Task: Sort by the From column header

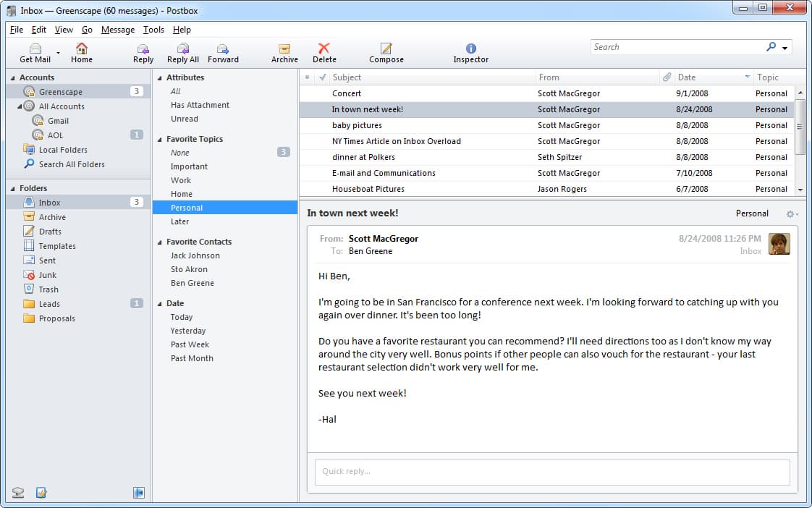Action: tap(597, 77)
